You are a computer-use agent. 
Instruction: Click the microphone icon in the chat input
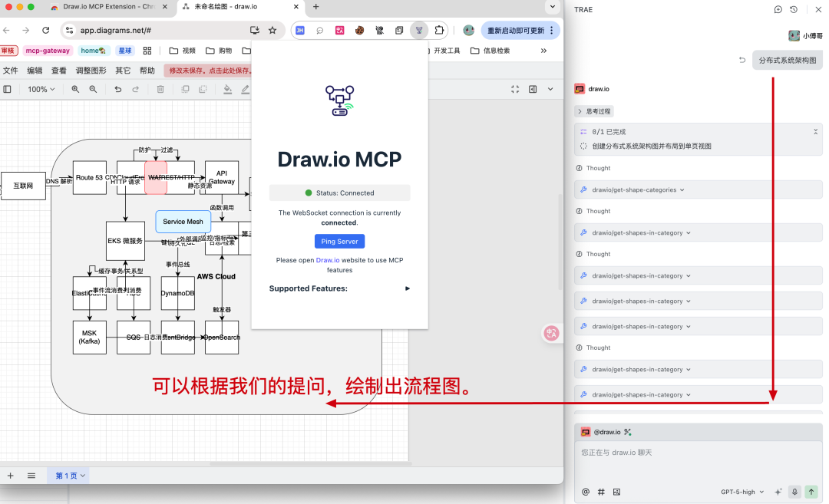pos(795,492)
